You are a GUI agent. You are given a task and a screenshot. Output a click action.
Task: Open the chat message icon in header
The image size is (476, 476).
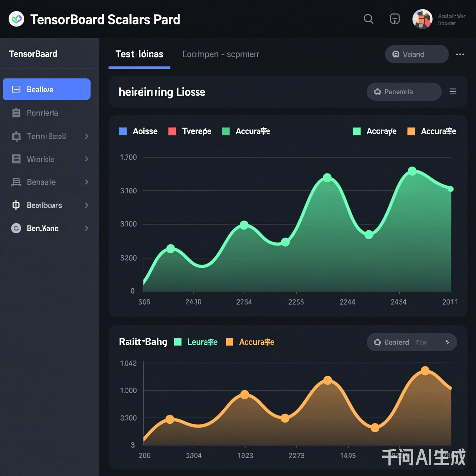click(395, 19)
